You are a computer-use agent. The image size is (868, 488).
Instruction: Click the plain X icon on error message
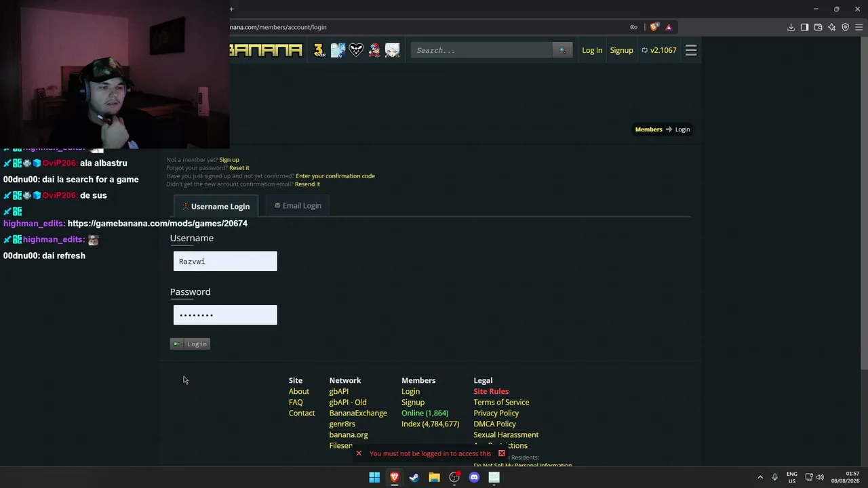(x=359, y=453)
